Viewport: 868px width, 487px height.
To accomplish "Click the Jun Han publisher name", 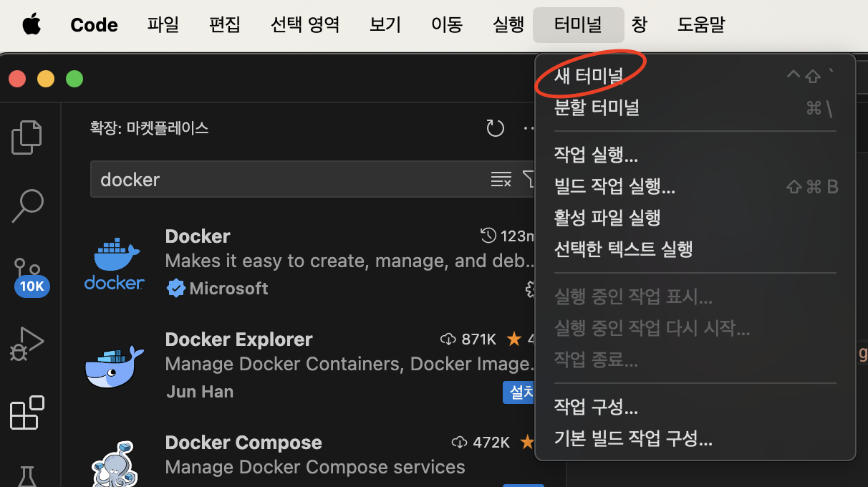I will 200,392.
